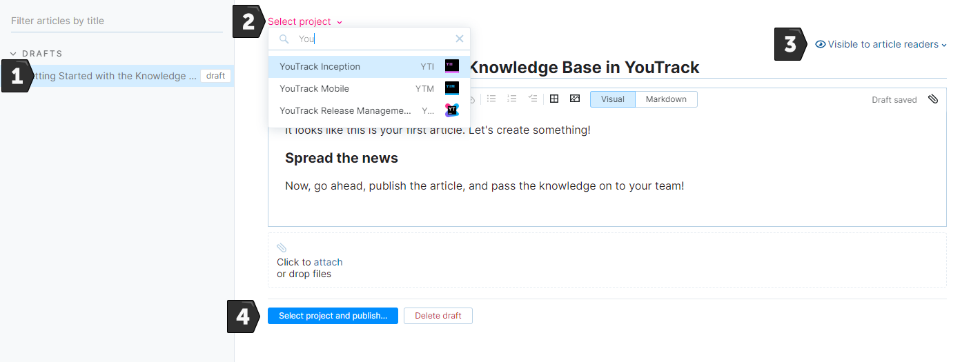
Task: Click the magnifier icon in project search
Action: tap(284, 39)
